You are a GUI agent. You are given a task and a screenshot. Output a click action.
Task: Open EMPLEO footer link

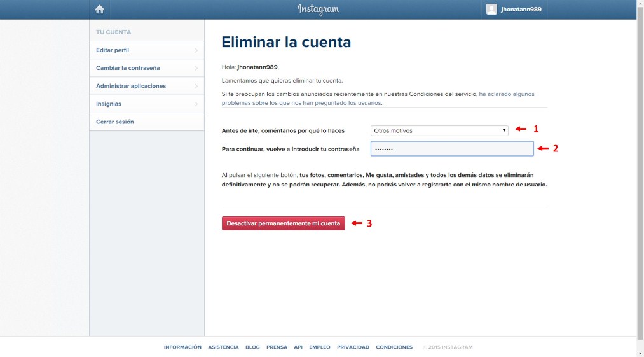tap(320, 347)
